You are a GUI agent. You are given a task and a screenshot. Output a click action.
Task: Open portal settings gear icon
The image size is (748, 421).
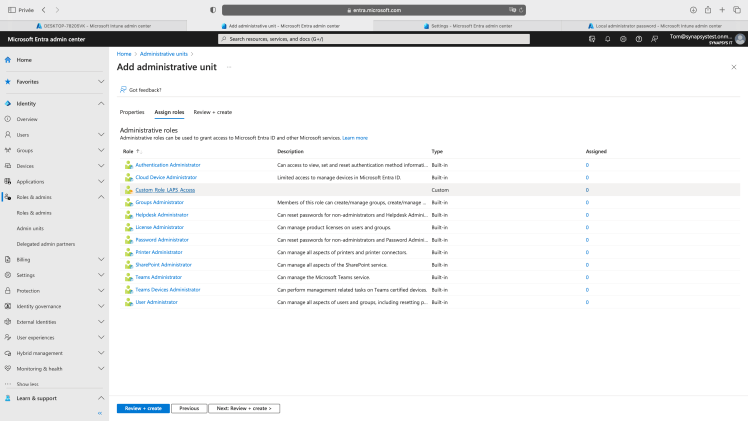(623, 39)
